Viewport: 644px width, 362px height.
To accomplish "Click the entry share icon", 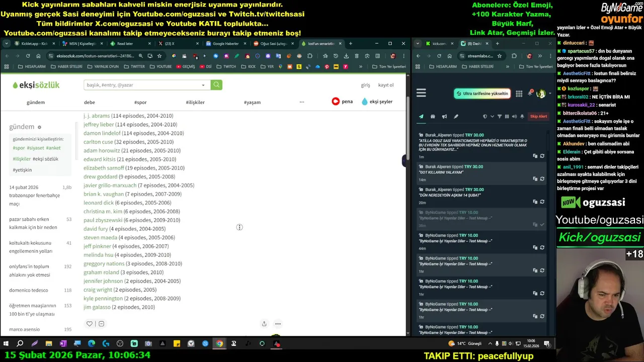I will tap(264, 324).
